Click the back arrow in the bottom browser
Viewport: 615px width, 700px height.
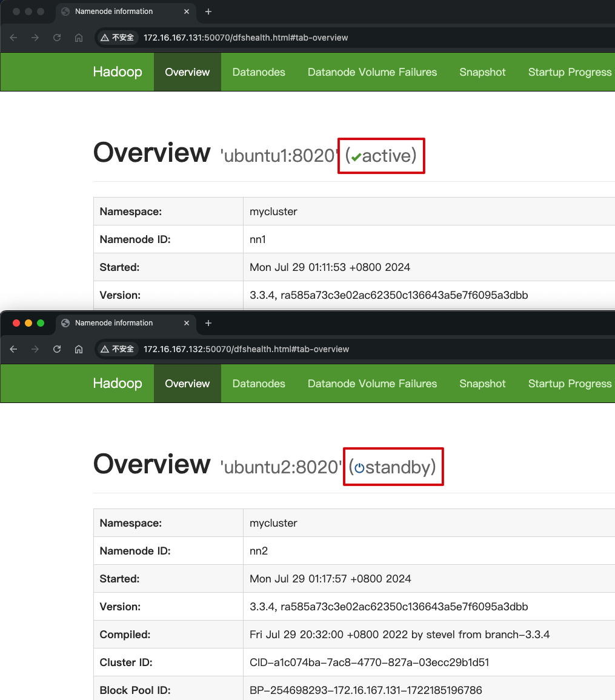point(13,349)
